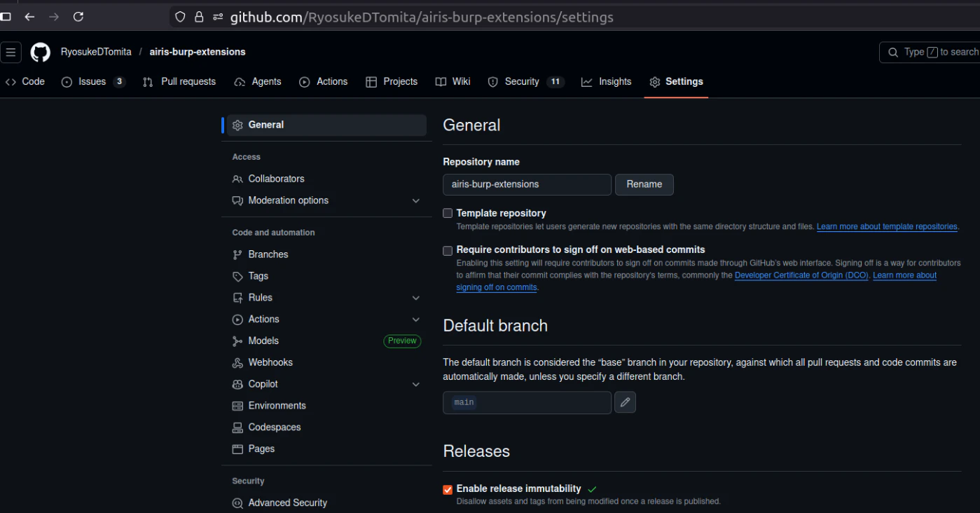Check Require contributors to sign off checkbox
The height and width of the screenshot is (513, 980).
click(x=448, y=250)
